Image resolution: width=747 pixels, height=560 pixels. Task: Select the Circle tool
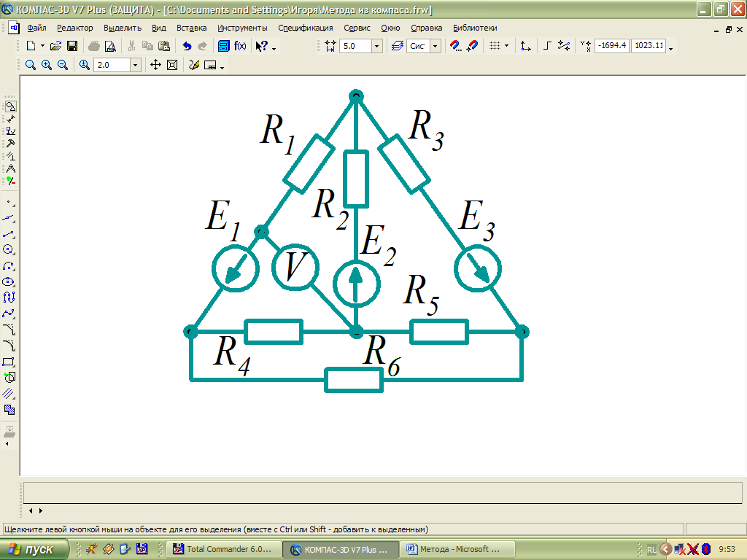9,249
